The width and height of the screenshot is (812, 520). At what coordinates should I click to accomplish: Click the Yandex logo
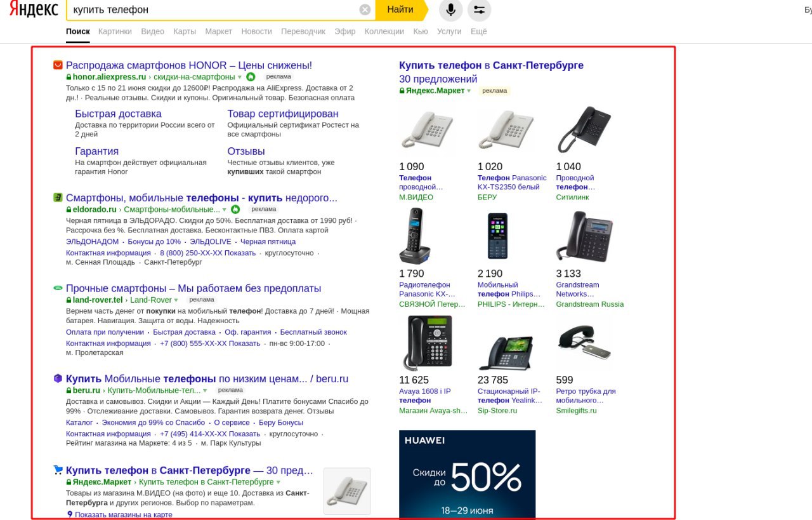click(x=34, y=10)
